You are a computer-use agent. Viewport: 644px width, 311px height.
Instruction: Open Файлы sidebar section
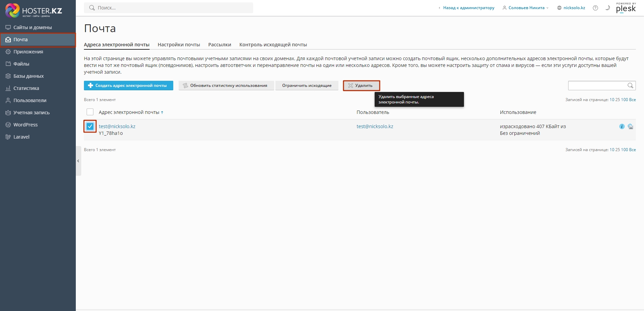[x=38, y=64]
